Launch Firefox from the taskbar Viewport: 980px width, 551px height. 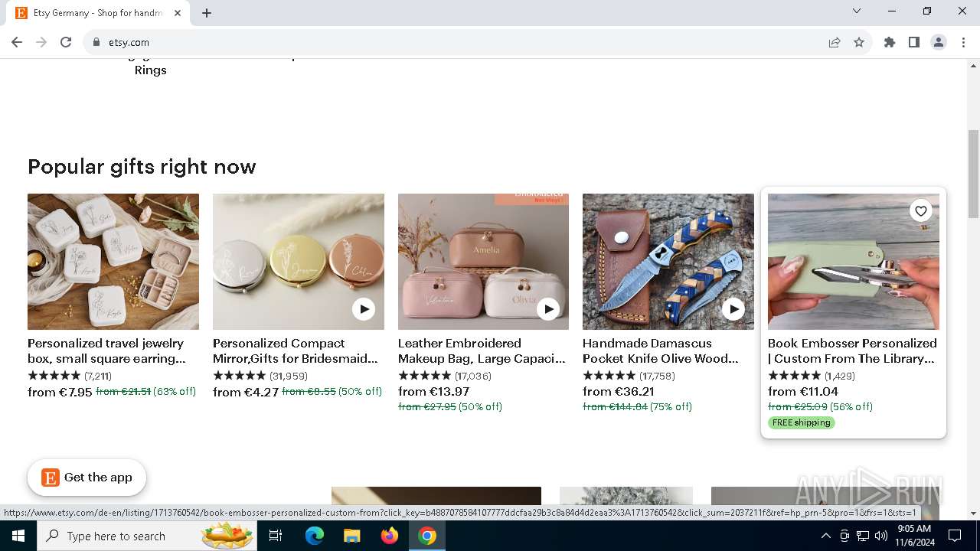click(390, 536)
